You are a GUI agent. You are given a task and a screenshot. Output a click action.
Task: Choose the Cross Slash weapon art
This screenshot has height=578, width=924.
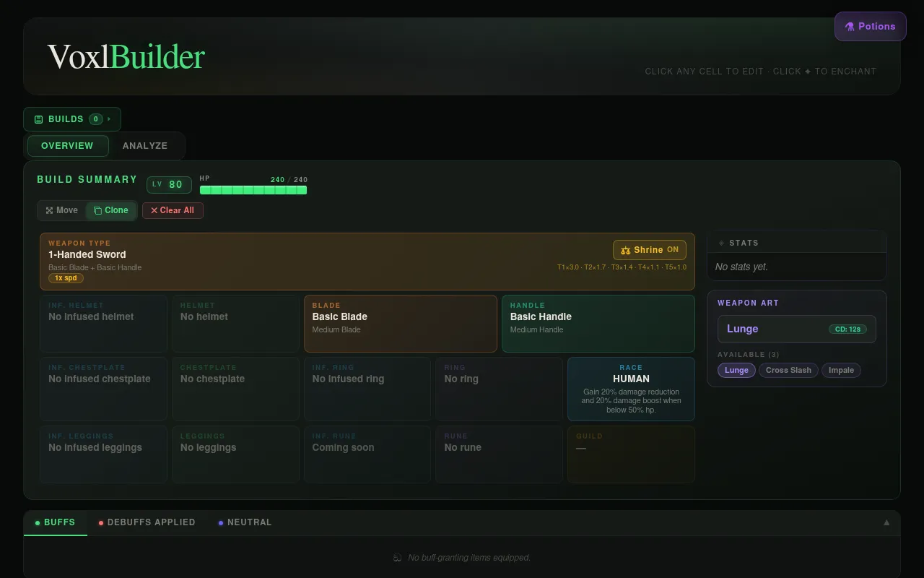coord(788,370)
